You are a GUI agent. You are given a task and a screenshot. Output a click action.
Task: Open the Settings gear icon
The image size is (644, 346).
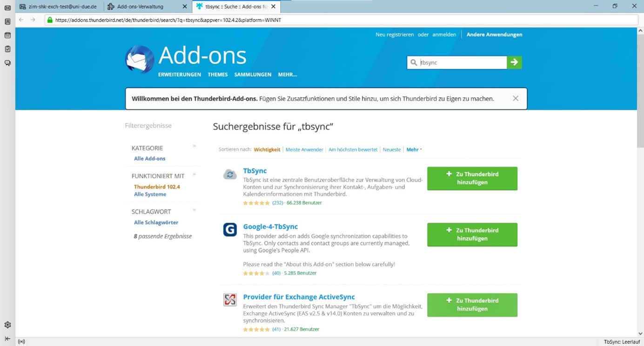pos(7,325)
